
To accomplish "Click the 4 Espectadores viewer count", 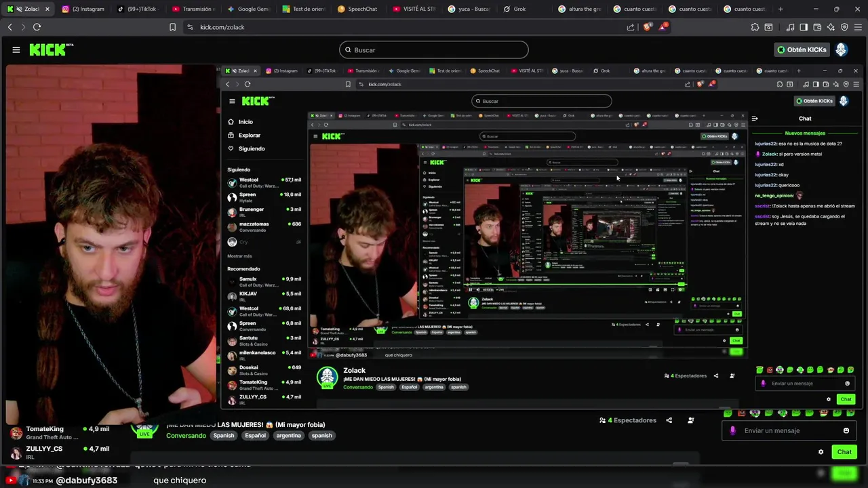I will coord(628,420).
